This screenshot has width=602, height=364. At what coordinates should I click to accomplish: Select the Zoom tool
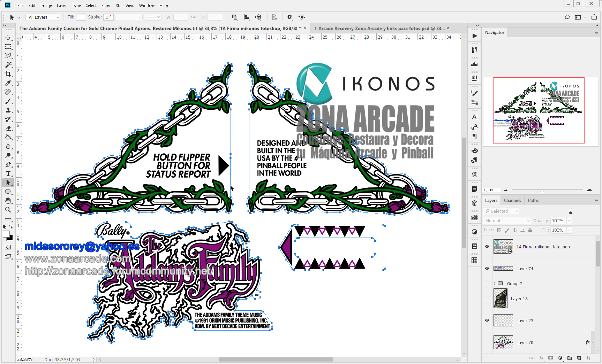coord(8,210)
